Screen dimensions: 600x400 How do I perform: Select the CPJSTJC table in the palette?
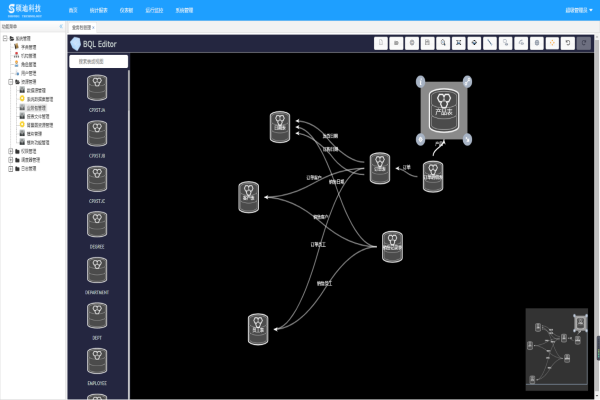tap(97, 184)
